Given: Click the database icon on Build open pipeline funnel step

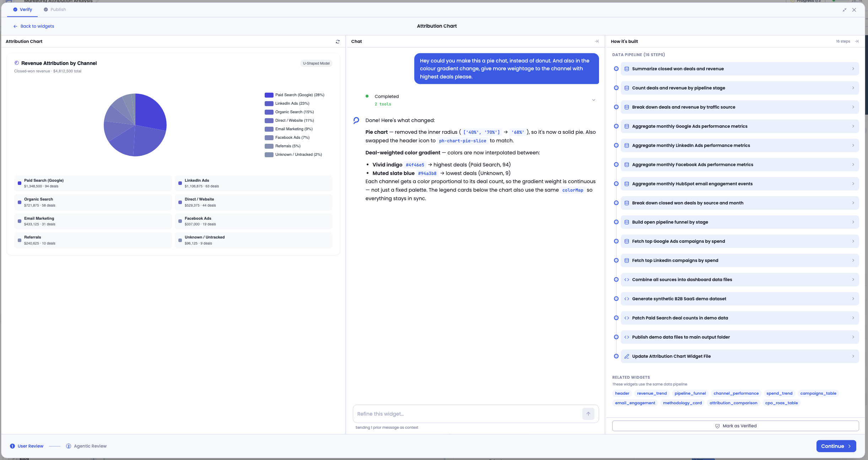Looking at the screenshot, I should pos(627,222).
